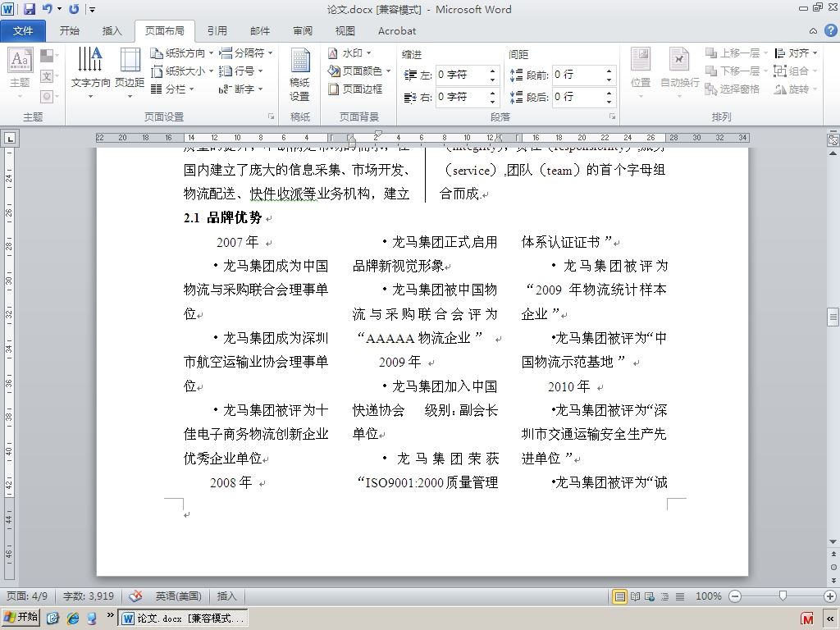
Task: Open theme effects option
Action: tap(49, 97)
